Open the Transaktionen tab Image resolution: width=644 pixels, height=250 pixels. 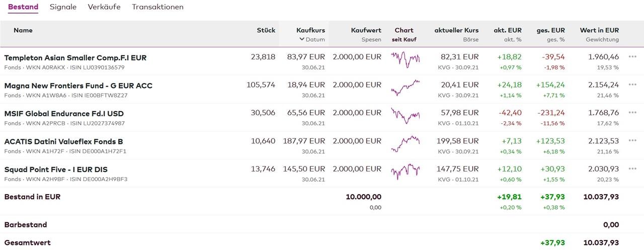(x=157, y=7)
